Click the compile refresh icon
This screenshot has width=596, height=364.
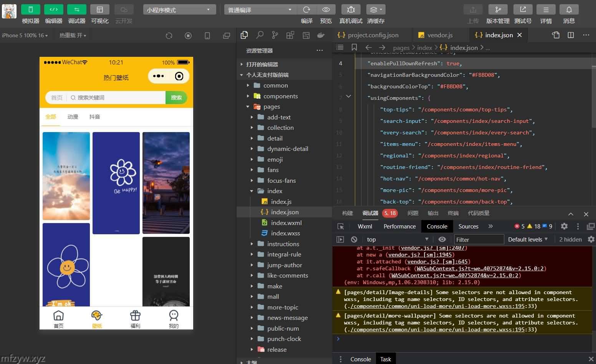click(306, 10)
